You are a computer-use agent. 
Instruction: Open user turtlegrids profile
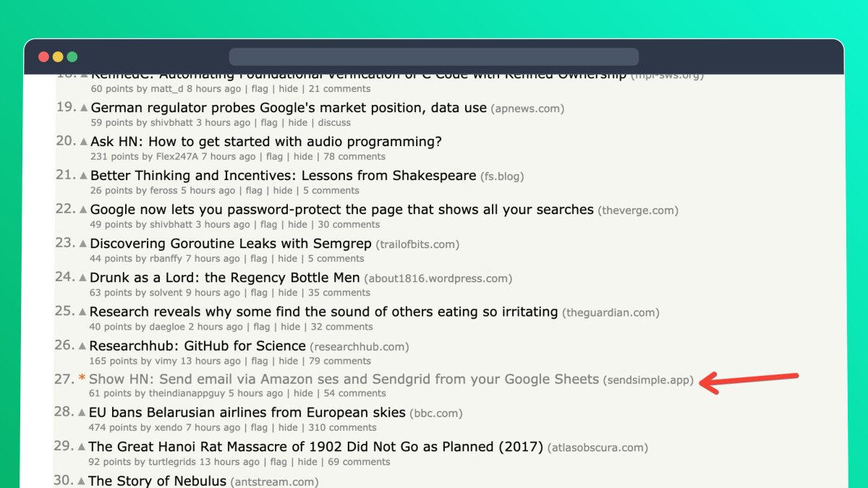(172, 461)
